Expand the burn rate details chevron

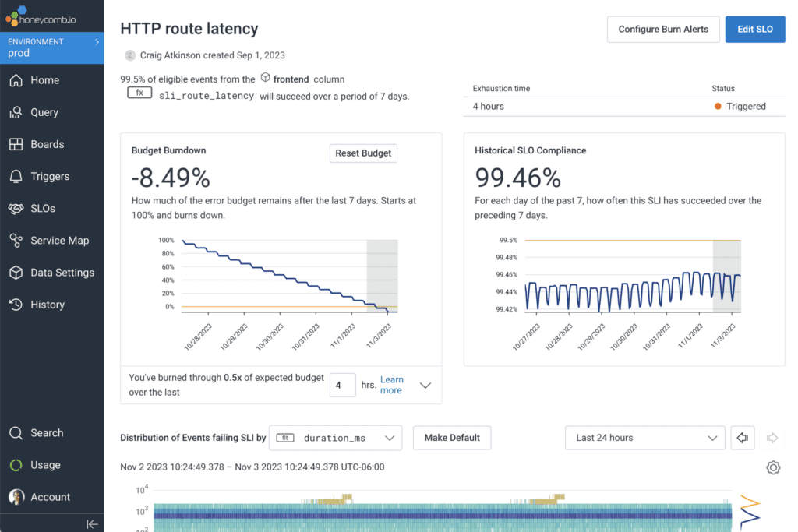pos(425,386)
